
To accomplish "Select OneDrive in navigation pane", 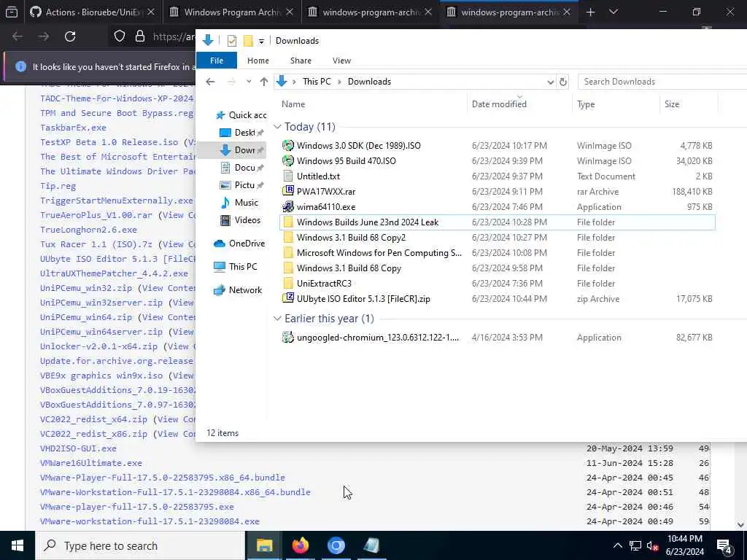I will [239, 244].
